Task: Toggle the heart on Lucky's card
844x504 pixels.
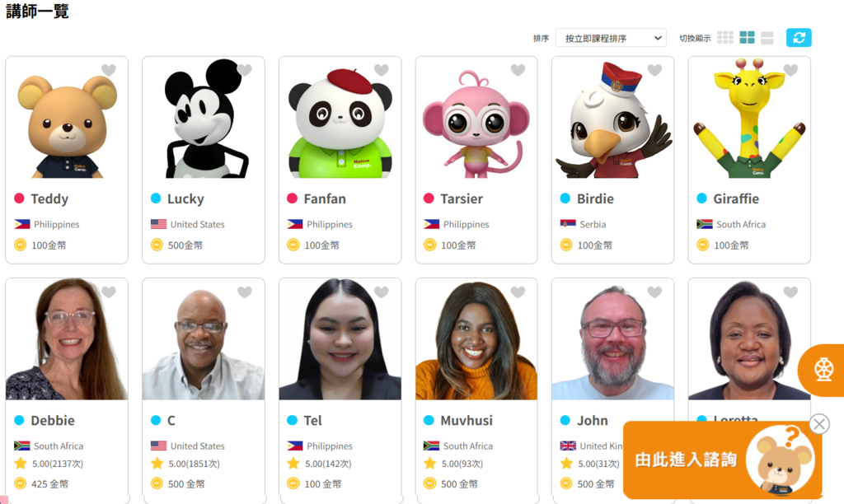Action: click(245, 70)
